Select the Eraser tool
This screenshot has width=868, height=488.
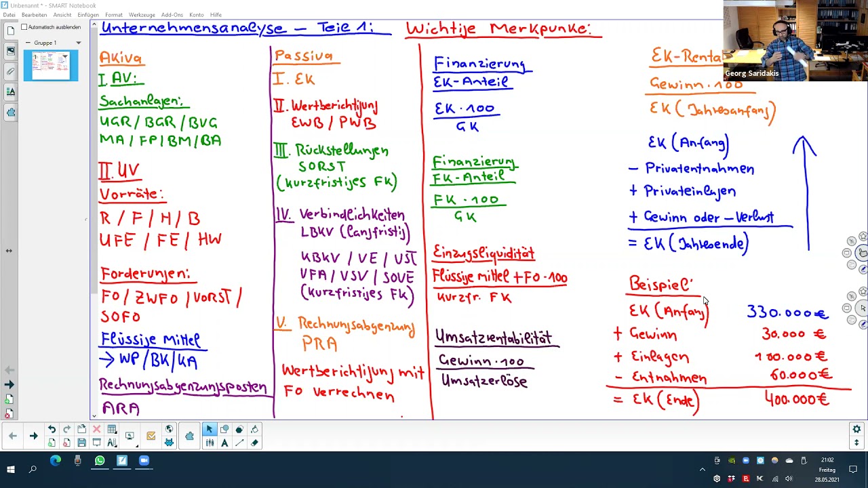pyautogui.click(x=254, y=443)
